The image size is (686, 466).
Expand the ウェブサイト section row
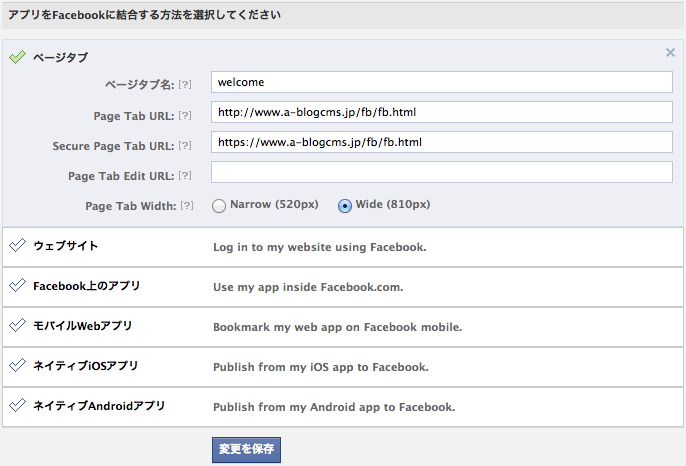(x=343, y=247)
